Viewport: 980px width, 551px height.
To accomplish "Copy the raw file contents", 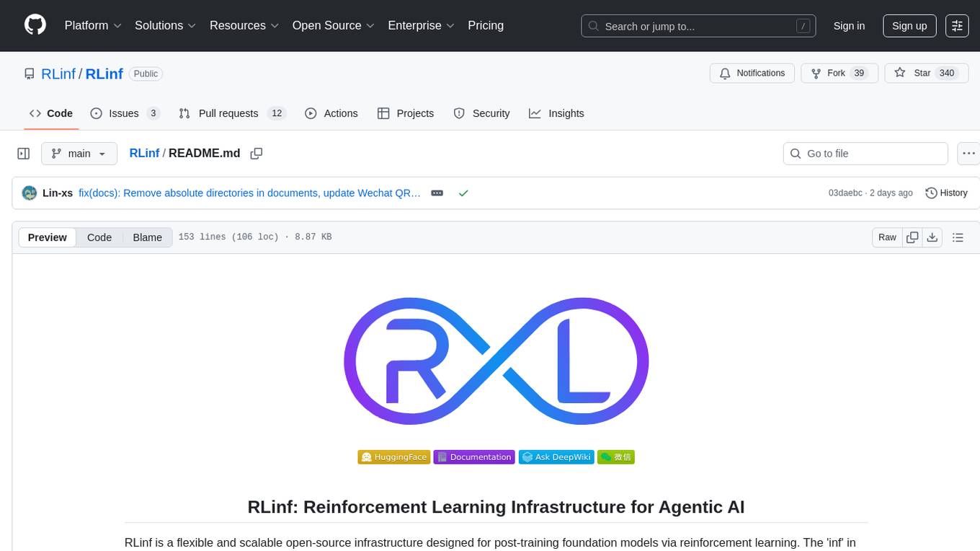I will [912, 237].
